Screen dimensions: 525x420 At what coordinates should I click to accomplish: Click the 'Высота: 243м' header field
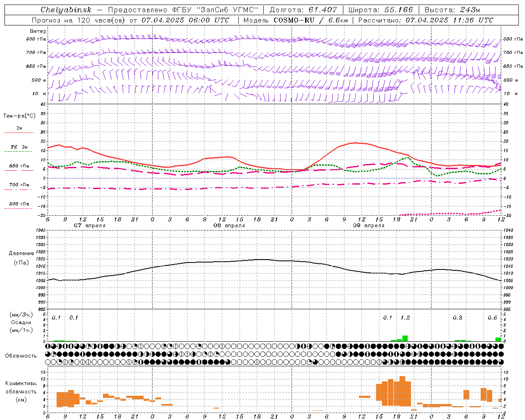(452, 10)
